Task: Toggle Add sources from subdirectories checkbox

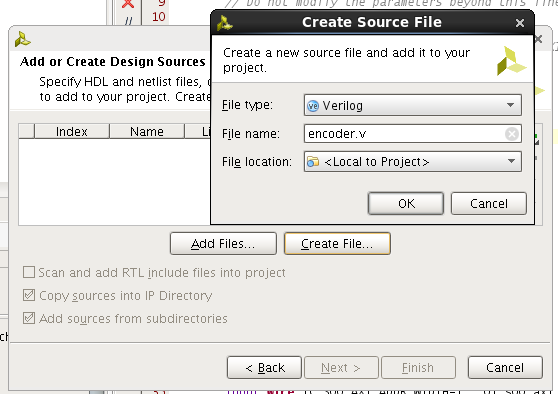Action: (29, 318)
